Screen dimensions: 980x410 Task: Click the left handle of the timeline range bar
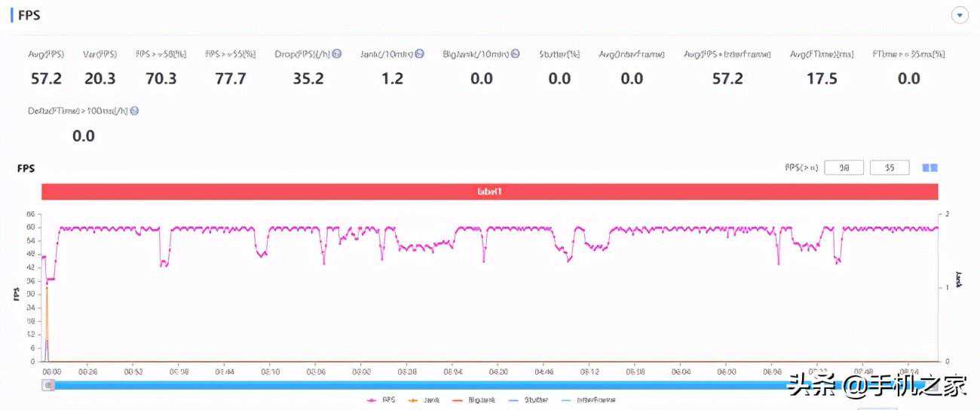pos(49,385)
